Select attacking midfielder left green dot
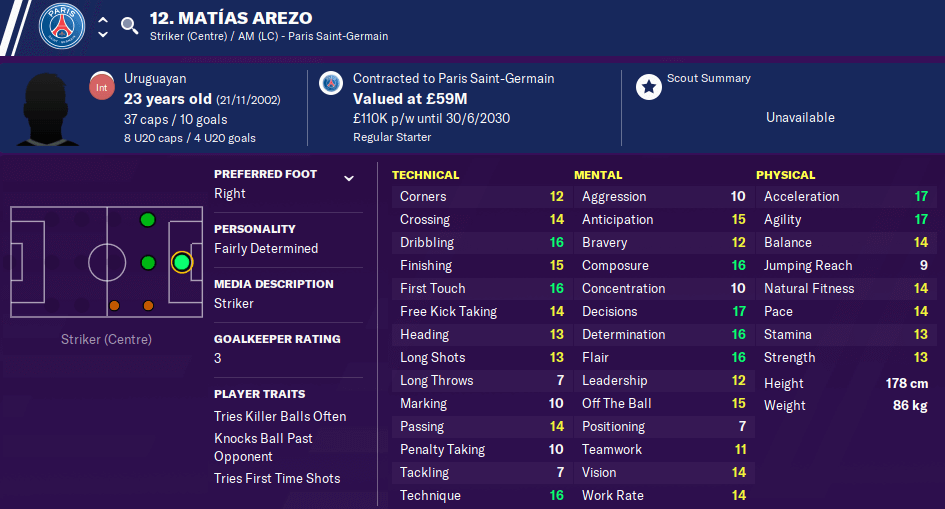Image resolution: width=945 pixels, height=509 pixels. [x=148, y=220]
